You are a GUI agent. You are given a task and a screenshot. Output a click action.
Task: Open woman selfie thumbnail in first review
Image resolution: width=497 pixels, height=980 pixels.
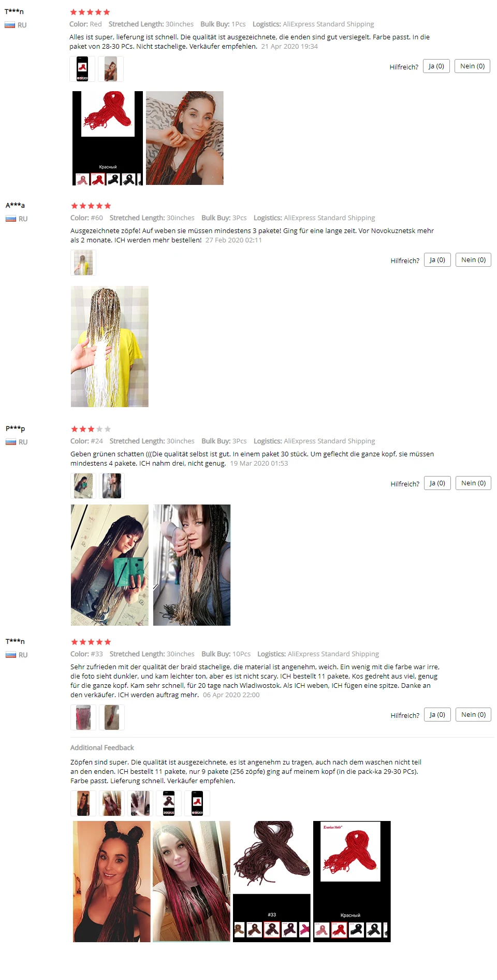[111, 69]
